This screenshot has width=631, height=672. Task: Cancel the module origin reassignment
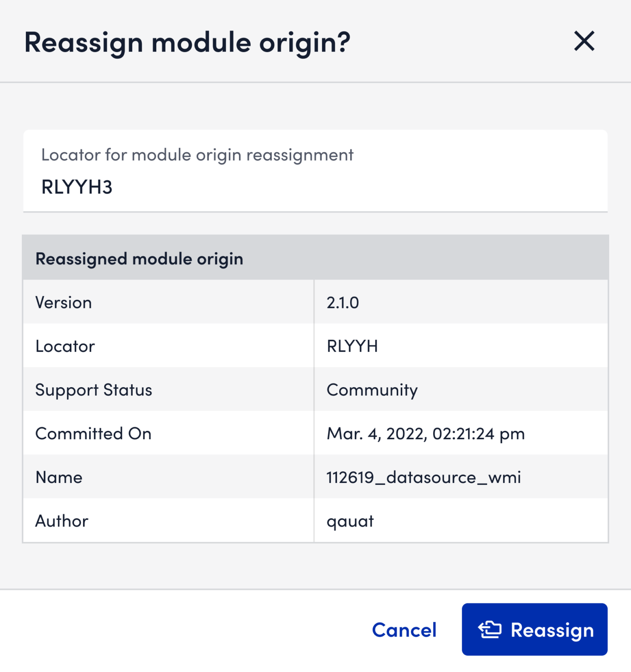pos(403,630)
